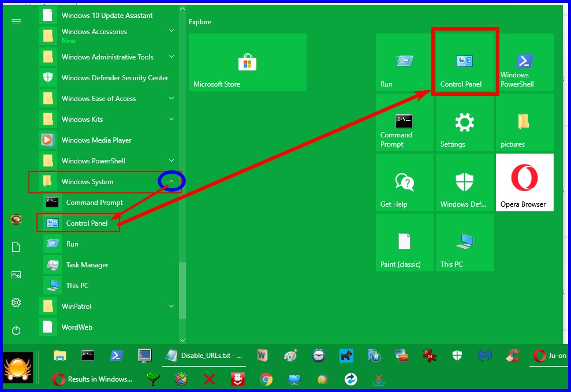The width and height of the screenshot is (571, 392).
Task: Open Windows Defender Security Center entry
Action: pyautogui.click(x=108, y=77)
